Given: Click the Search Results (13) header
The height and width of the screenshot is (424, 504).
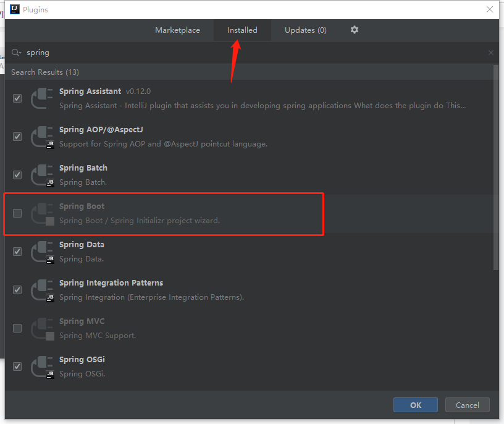Looking at the screenshot, I should (45, 72).
